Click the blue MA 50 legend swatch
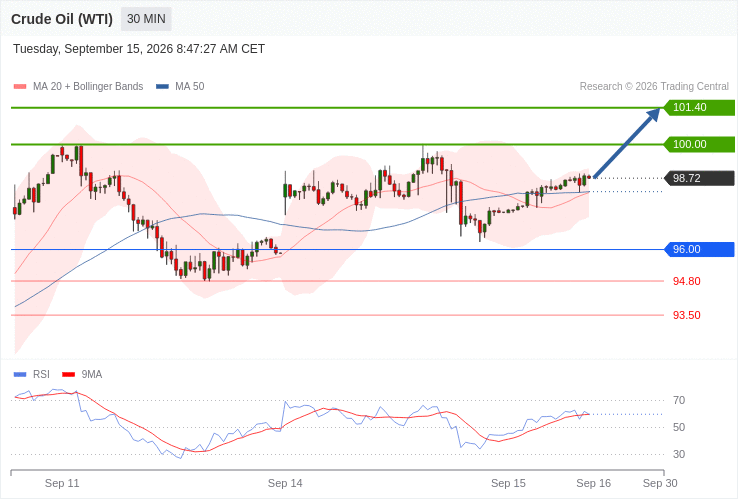 (x=162, y=87)
